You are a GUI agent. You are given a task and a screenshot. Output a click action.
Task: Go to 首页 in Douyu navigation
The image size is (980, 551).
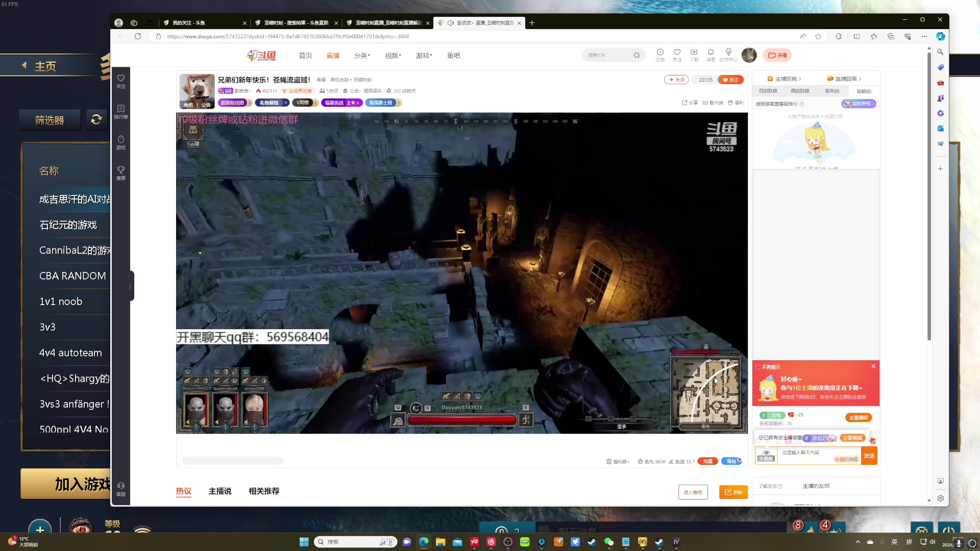click(305, 55)
